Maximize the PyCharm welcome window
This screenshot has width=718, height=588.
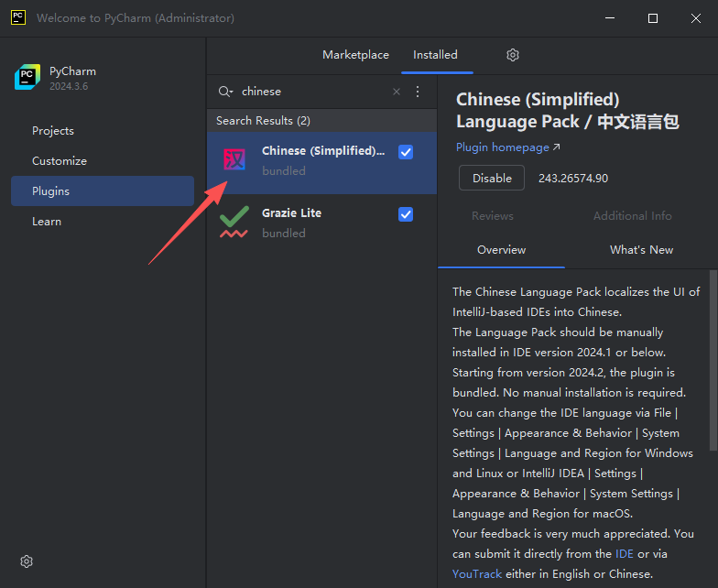(x=653, y=18)
